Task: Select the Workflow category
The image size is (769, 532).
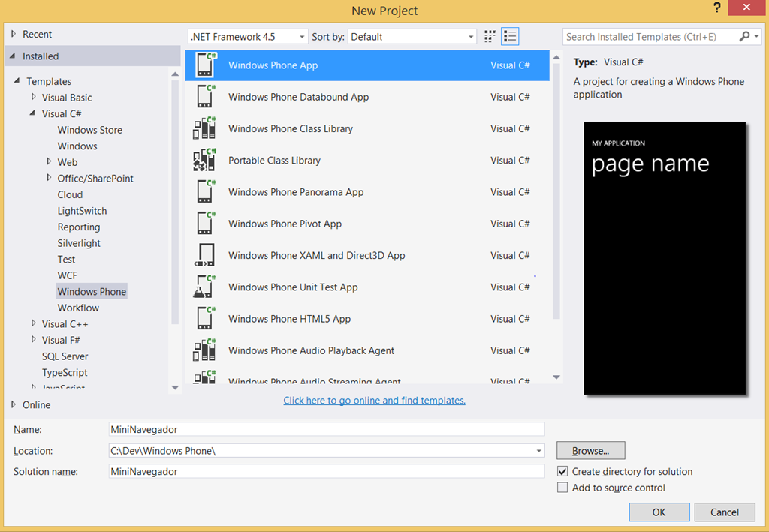Action: coord(78,308)
